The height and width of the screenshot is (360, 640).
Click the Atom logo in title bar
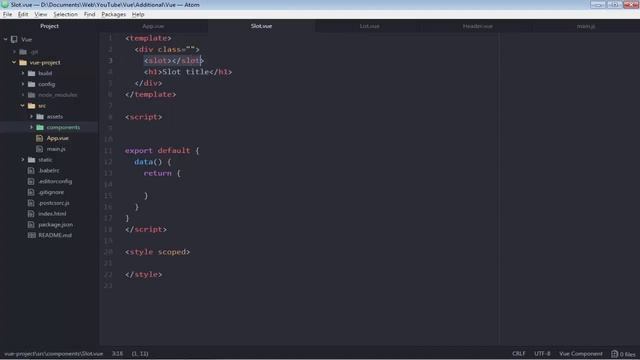pos(5,4)
